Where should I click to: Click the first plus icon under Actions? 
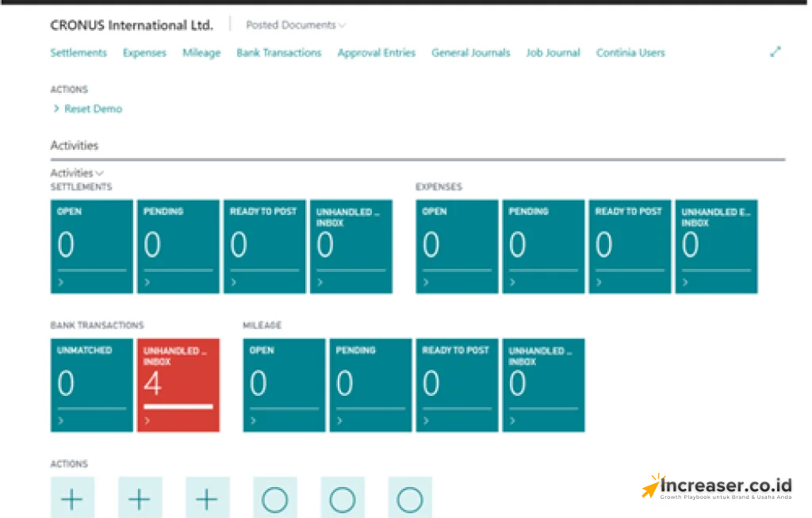pyautogui.click(x=72, y=498)
